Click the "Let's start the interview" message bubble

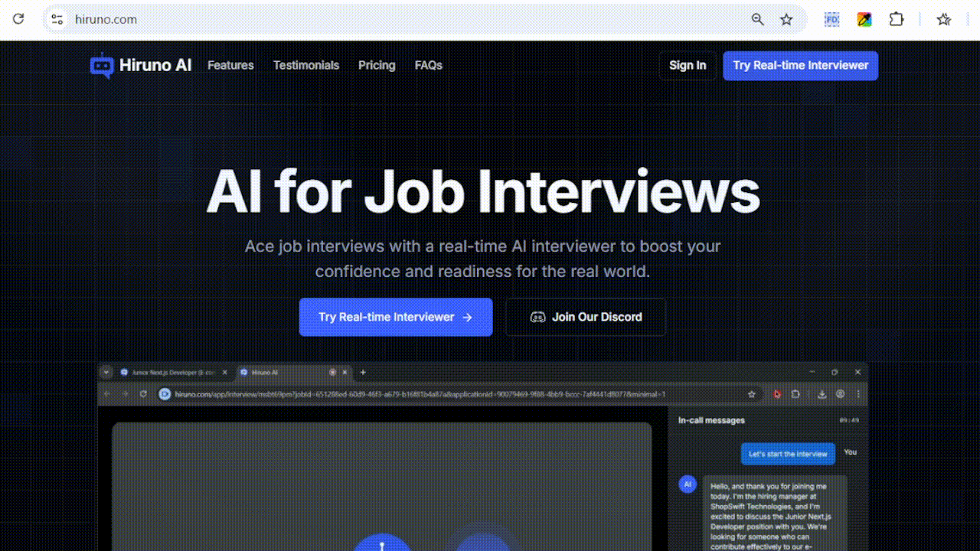(789, 454)
